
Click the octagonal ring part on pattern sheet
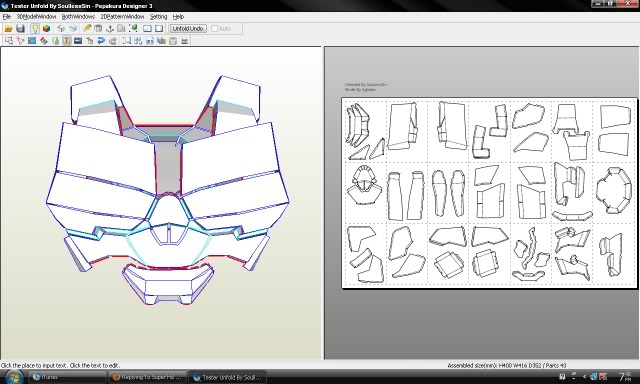(x=613, y=191)
